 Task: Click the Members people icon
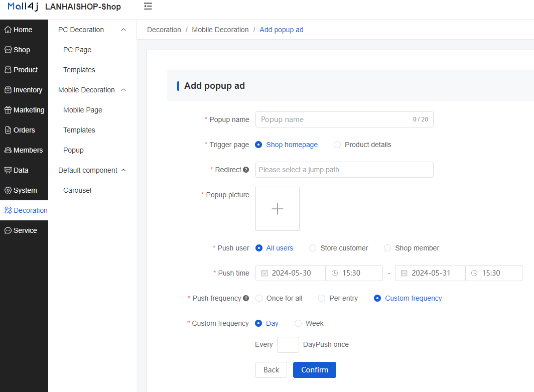pyautogui.click(x=8, y=150)
